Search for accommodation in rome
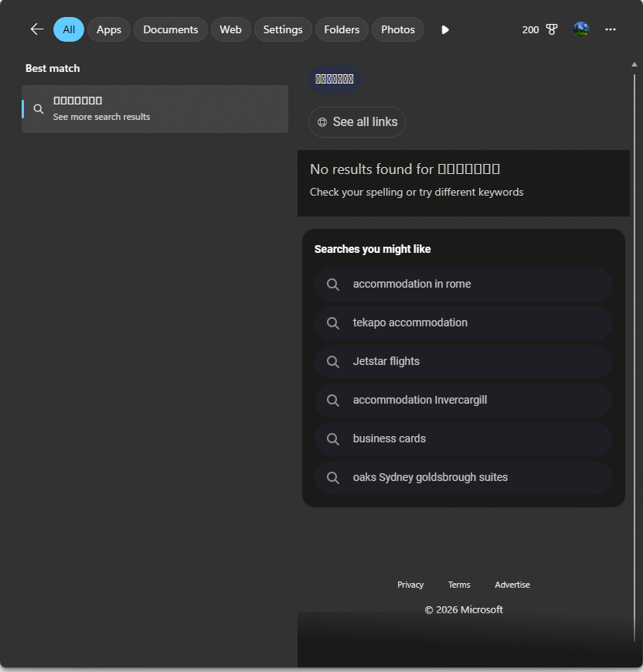This screenshot has height=672, width=643. pos(464,284)
